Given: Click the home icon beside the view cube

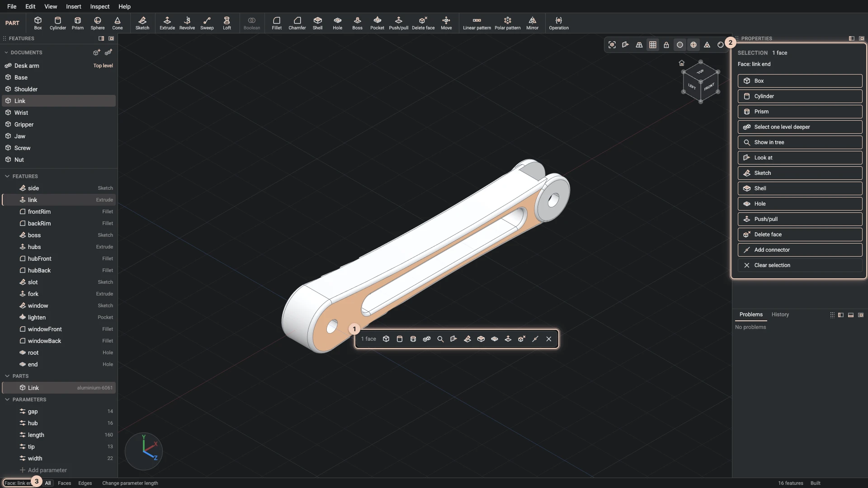Looking at the screenshot, I should (x=682, y=63).
